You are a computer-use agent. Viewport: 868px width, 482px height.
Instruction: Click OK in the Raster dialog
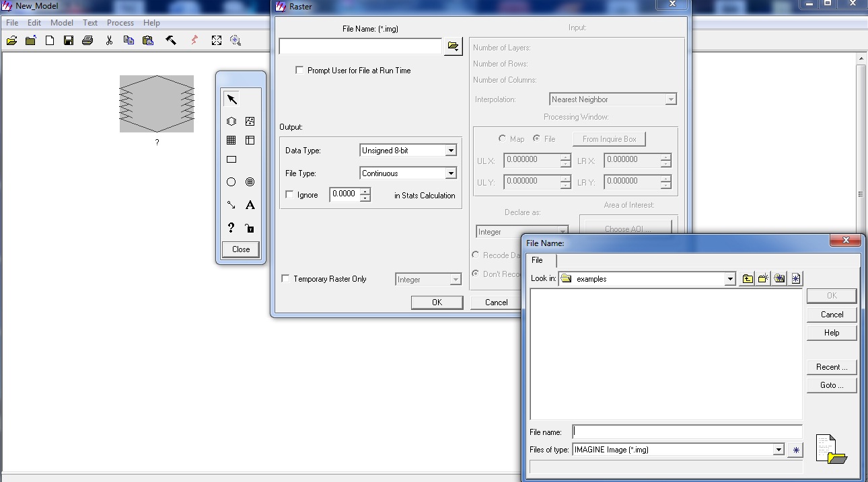[x=437, y=303]
